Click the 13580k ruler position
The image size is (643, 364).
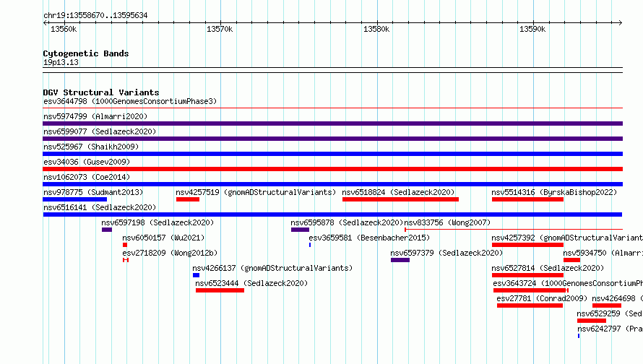(376, 29)
